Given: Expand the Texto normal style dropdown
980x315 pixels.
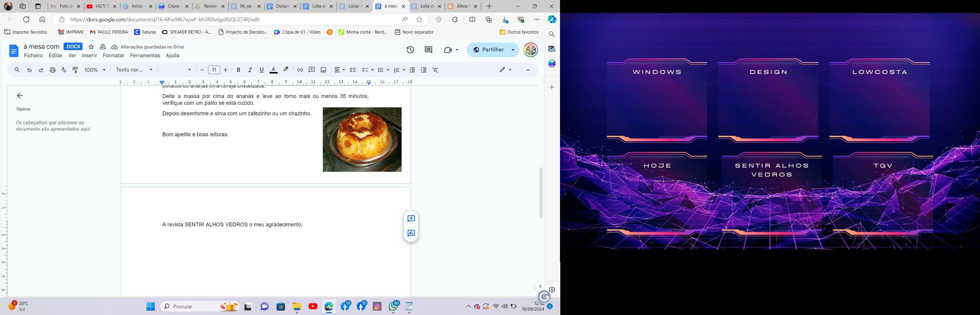Looking at the screenshot, I should coord(134,70).
